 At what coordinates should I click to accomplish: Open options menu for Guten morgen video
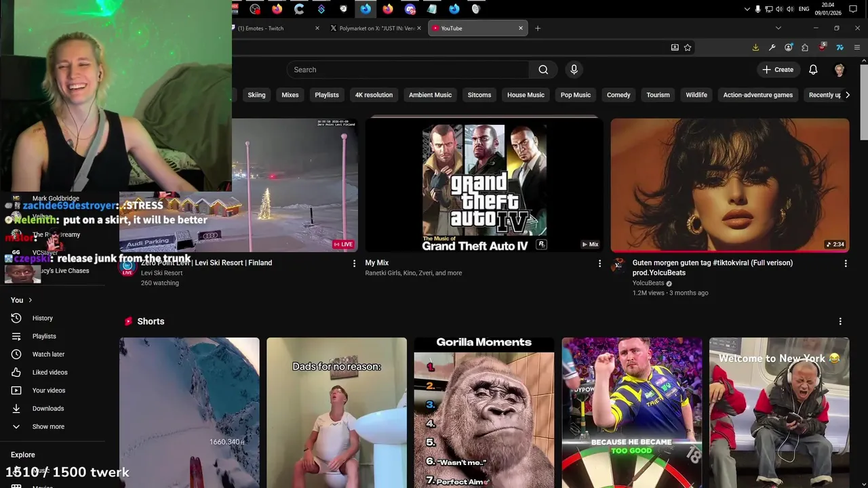(845, 263)
